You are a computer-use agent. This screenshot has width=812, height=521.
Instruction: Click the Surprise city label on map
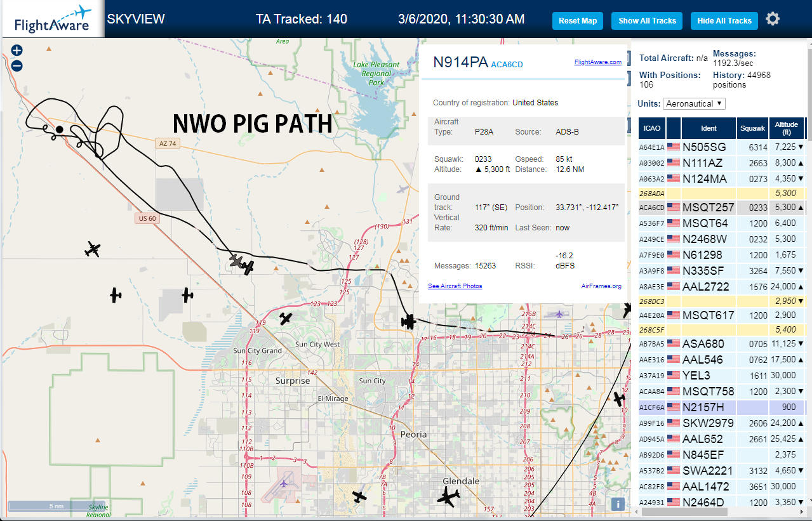pyautogui.click(x=293, y=381)
